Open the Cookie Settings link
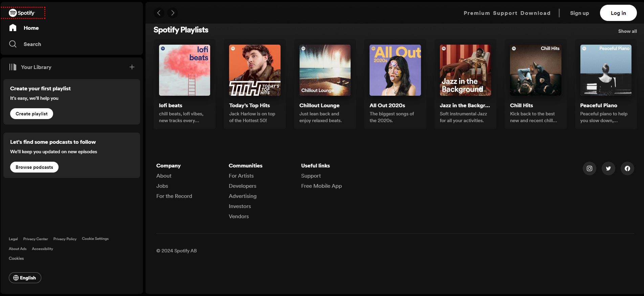The image size is (644, 296). click(95, 239)
